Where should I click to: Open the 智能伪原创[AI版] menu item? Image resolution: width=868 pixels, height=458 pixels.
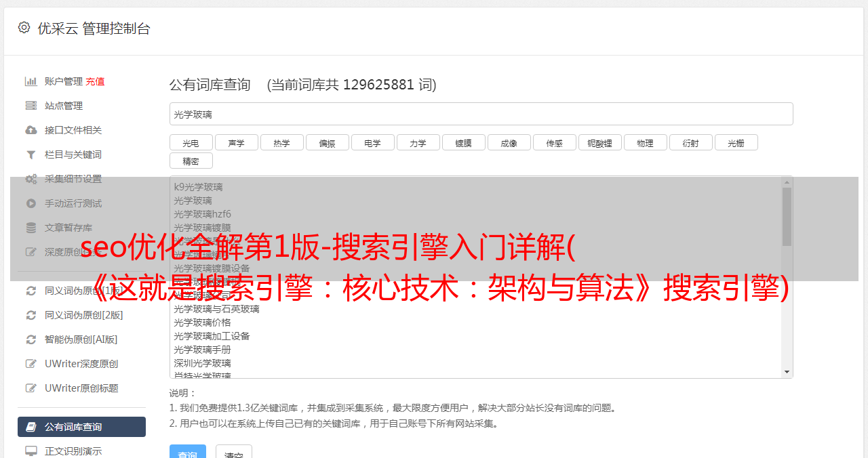pos(81,339)
